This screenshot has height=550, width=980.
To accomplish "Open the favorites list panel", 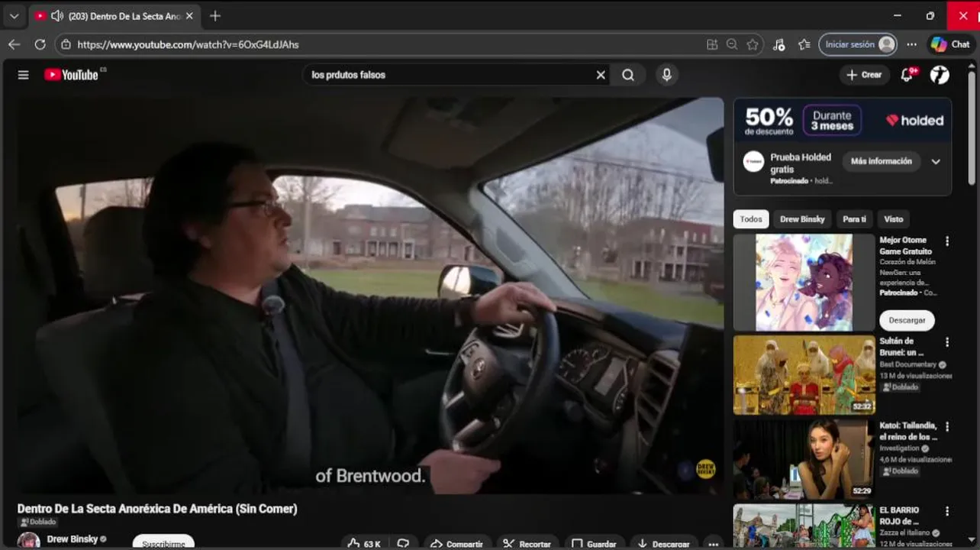I will [804, 44].
